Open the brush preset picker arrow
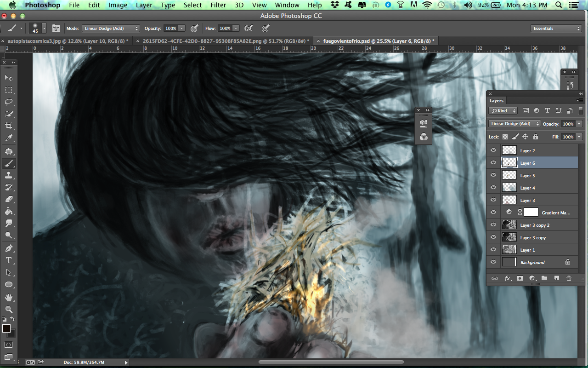This screenshot has width=588, height=368. (x=44, y=29)
